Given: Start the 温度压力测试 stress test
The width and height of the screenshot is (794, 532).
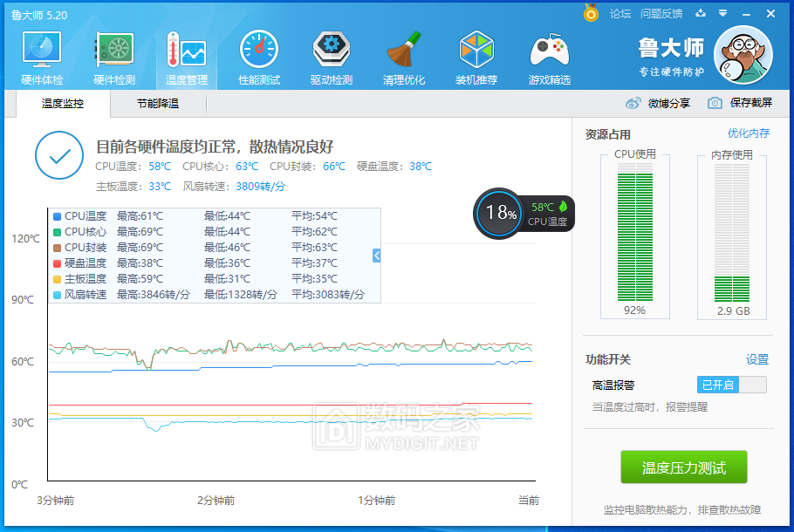Looking at the screenshot, I should pyautogui.click(x=683, y=467).
